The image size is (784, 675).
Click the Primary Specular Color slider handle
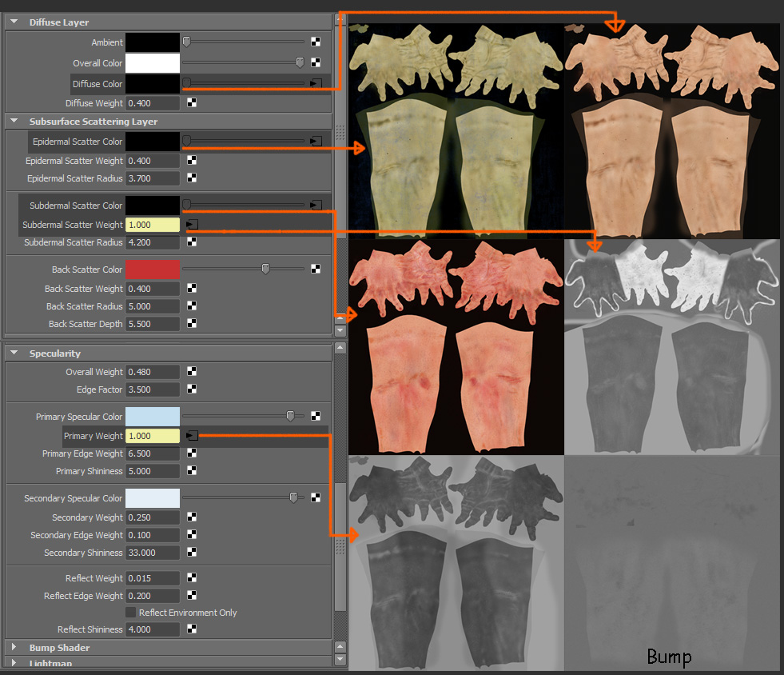click(x=290, y=416)
